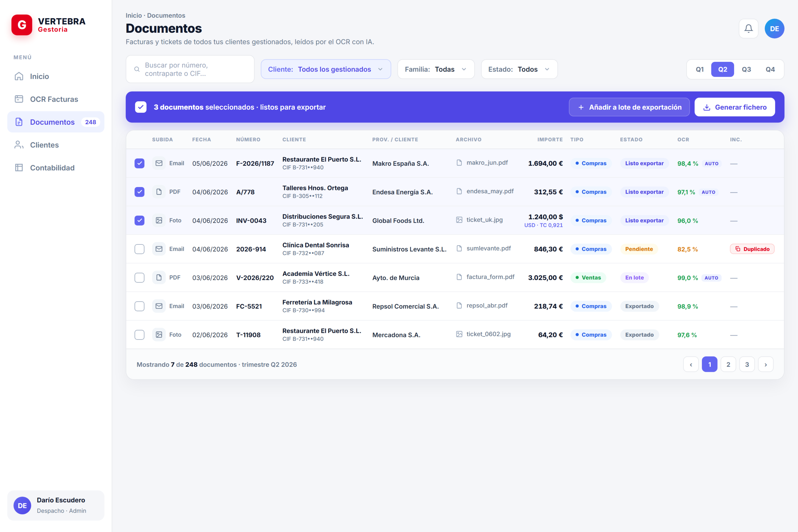The height and width of the screenshot is (532, 798).
Task: Go to next page with arrow
Action: pos(765,364)
